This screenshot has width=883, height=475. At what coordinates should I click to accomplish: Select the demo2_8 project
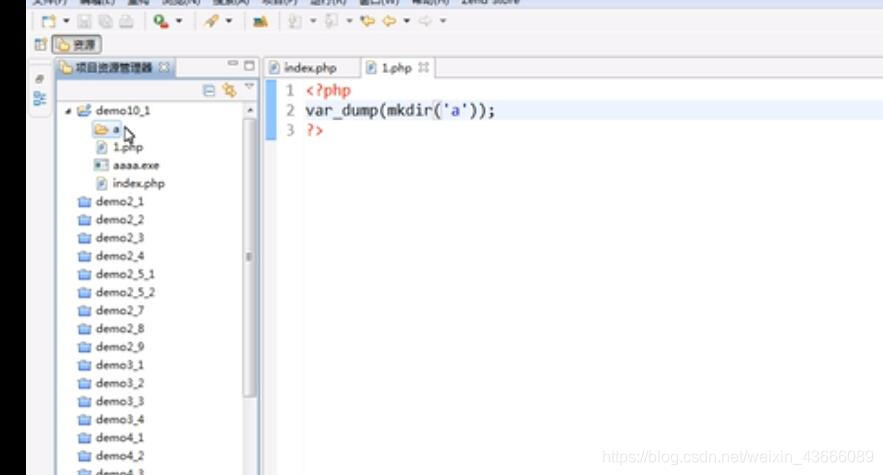[x=119, y=328]
